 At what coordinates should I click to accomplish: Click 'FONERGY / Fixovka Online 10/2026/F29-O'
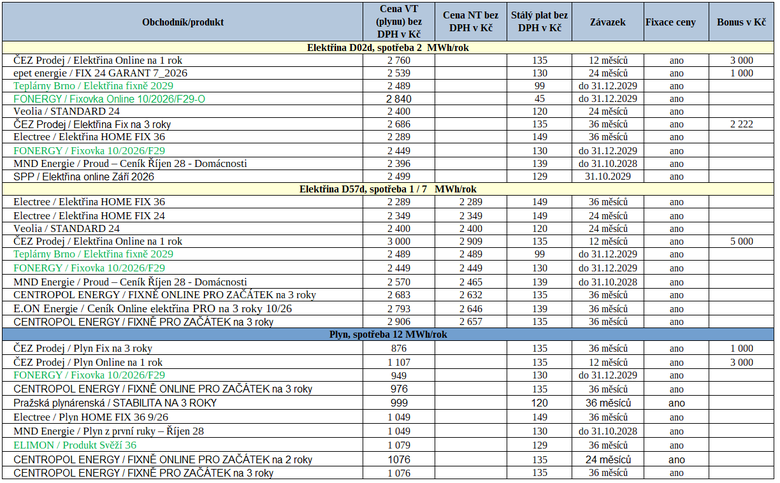109,99
